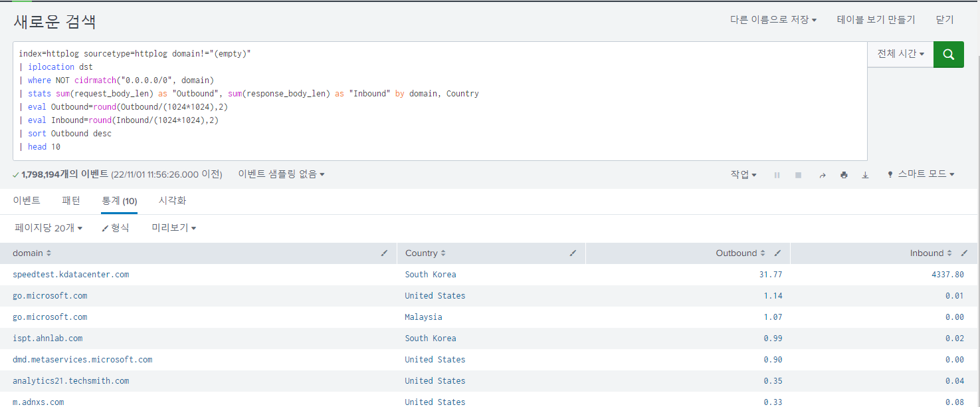Print the search results
Screen dimensions: 980x407
844,175
